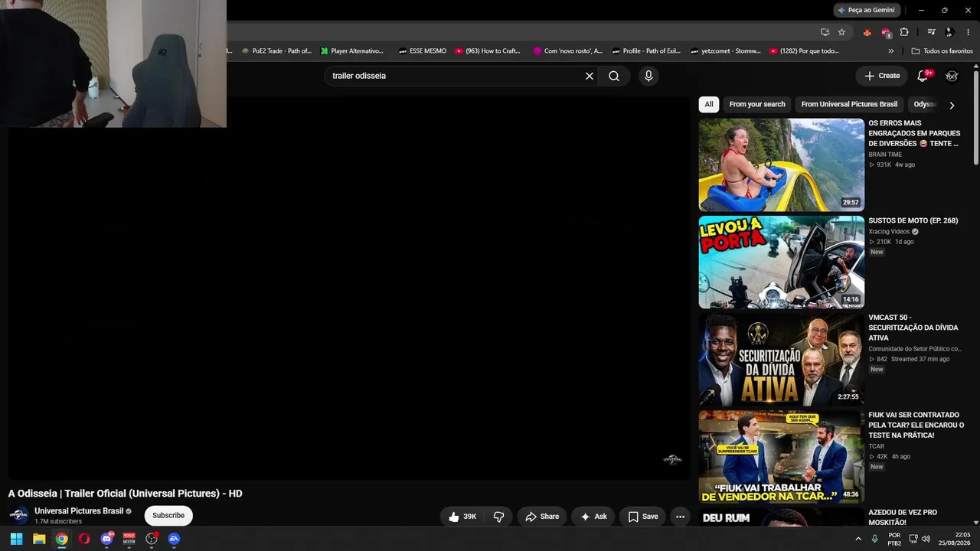Viewport: 980px width, 551px height.
Task: Open the How to Craft bookmark
Action: 488,51
